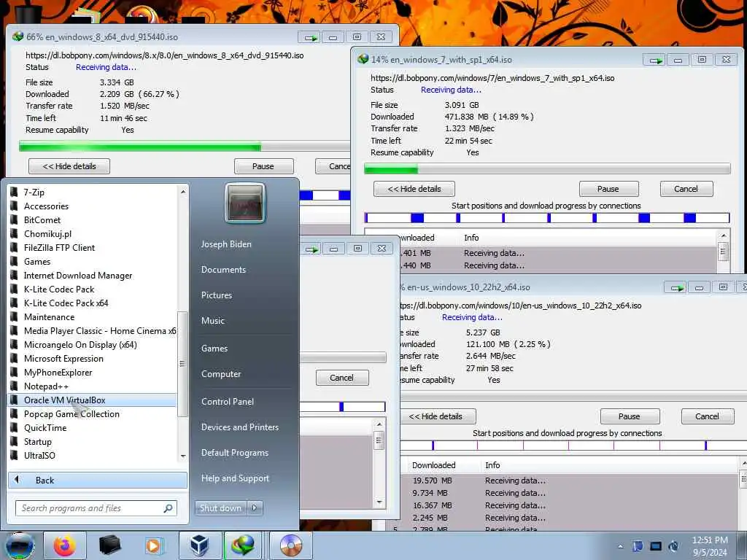The image size is (747, 560).
Task: Open the Oracle VM VirtualBox folder
Action: [93, 400]
